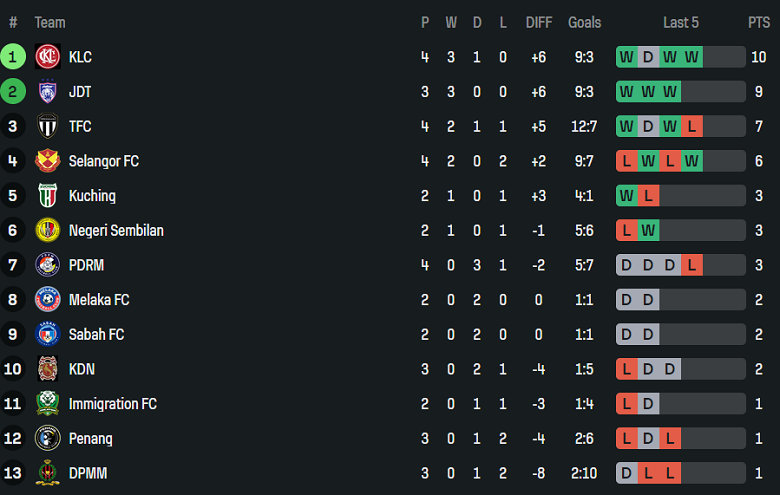Click the red L result in TFC's form
This screenshot has width=780, height=495.
(x=692, y=126)
